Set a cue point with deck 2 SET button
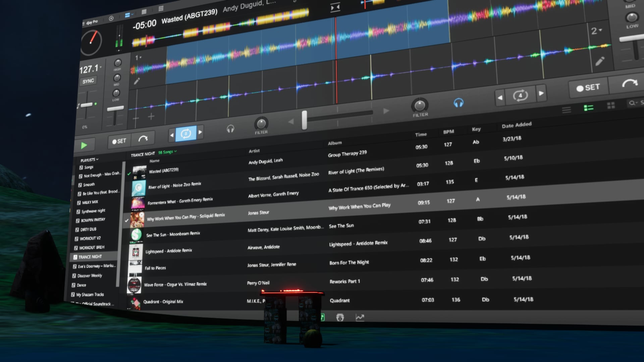Viewport: 644px width, 362px height. (588, 88)
